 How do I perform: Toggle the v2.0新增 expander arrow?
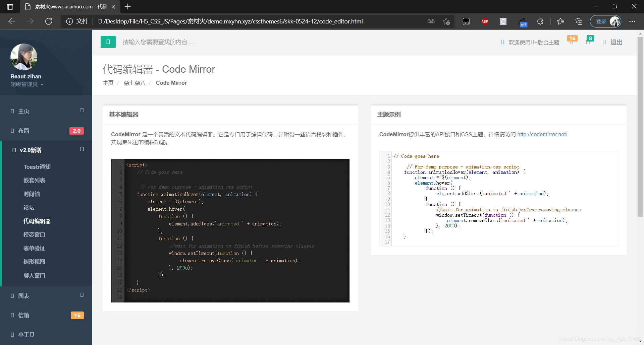82,149
